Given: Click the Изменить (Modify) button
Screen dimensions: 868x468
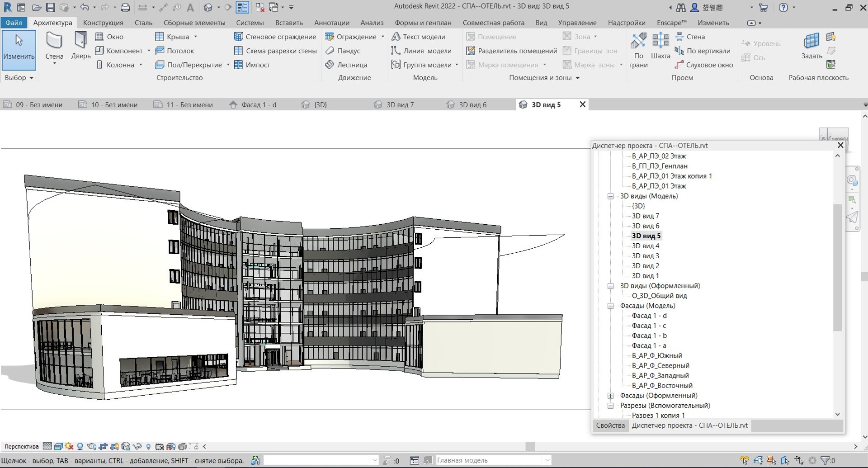Looking at the screenshot, I should coord(19,50).
